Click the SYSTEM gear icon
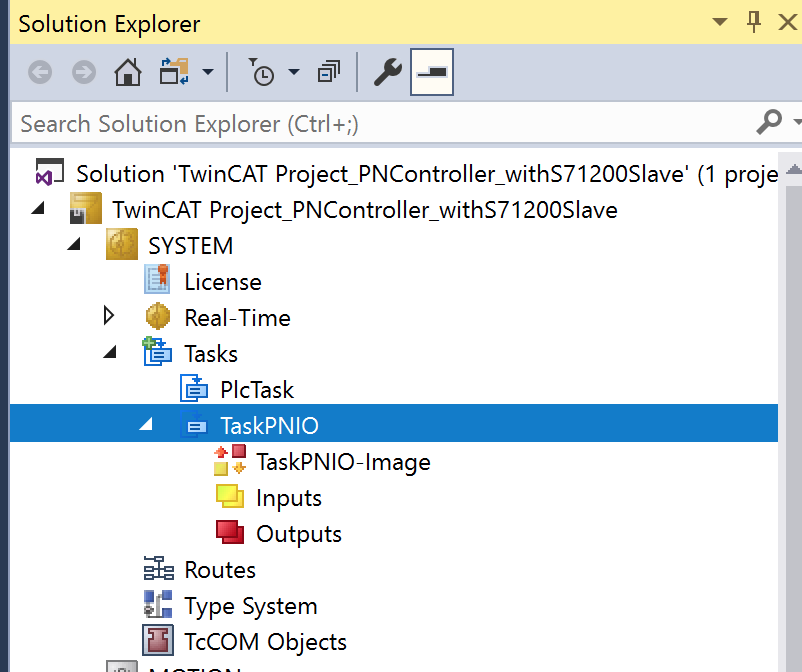Viewport: 802px width, 672px height. point(122,244)
